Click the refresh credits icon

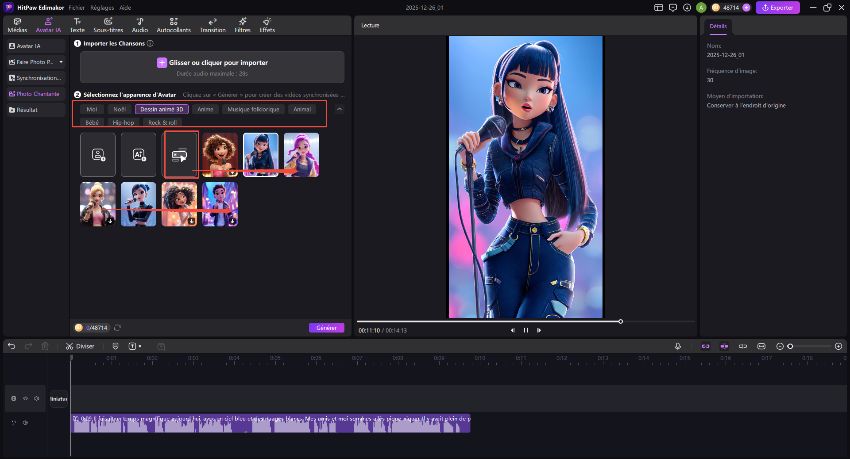[117, 327]
